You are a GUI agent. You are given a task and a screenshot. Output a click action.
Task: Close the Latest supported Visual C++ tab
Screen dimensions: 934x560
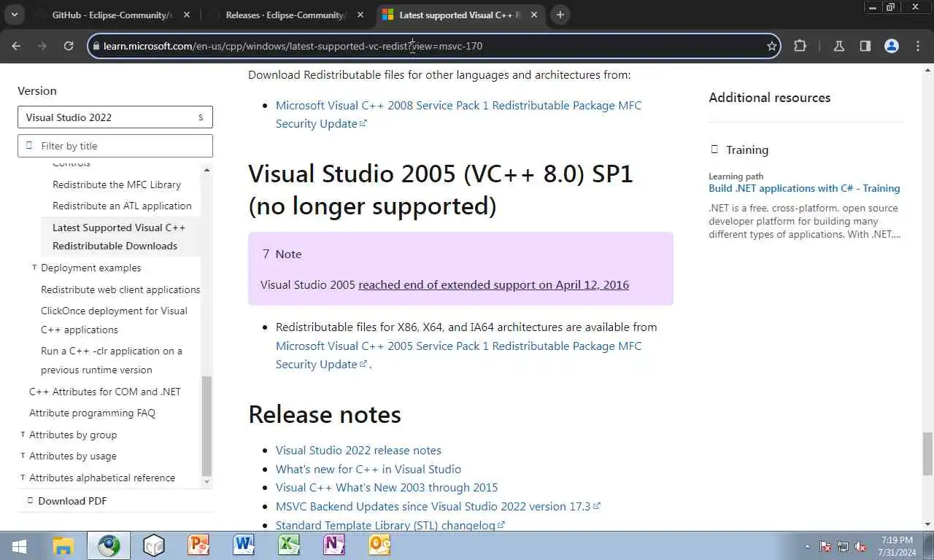tap(535, 15)
